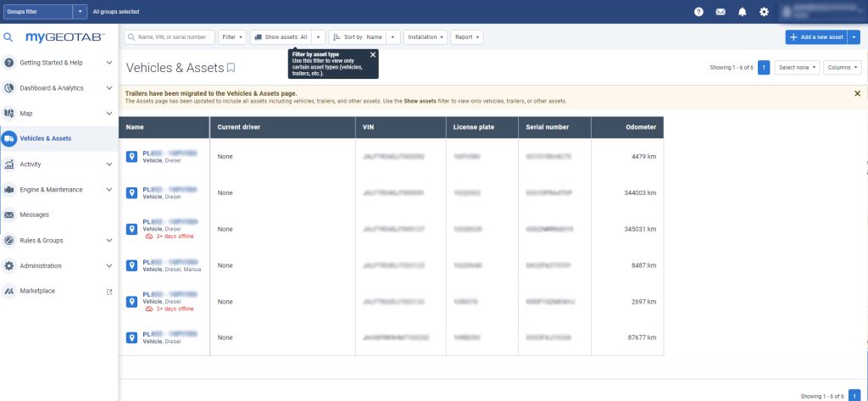868x401 pixels.
Task: Expand the Show assets: All dropdown
Action: [x=317, y=37]
